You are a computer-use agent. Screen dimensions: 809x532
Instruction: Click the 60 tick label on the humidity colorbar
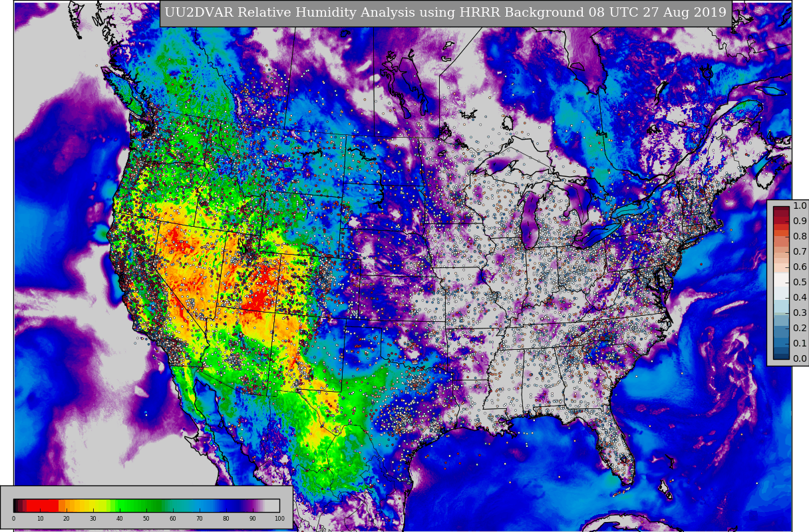point(173,519)
